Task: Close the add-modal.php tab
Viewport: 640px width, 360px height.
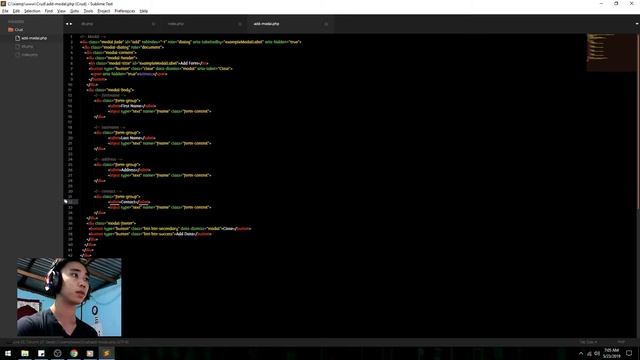Action: (326, 24)
